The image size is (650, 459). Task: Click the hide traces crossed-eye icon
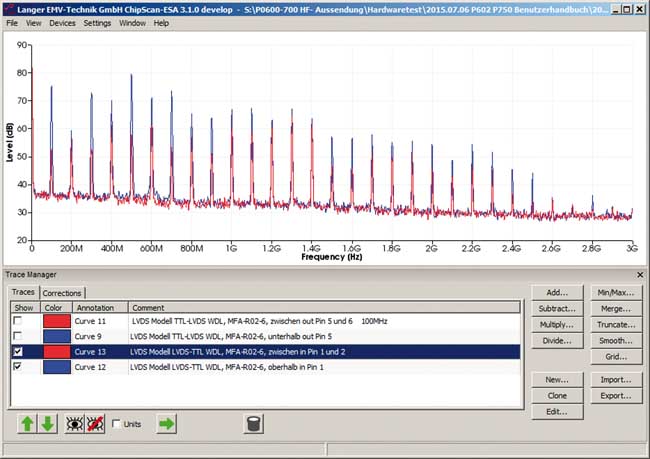(x=96, y=424)
